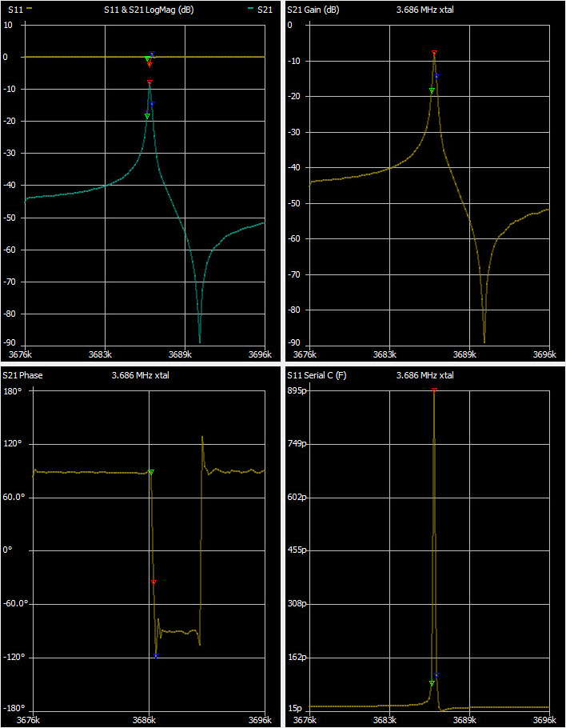566x728 pixels.
Task: Click the teal S21 legend swatch
Action: 251,8
